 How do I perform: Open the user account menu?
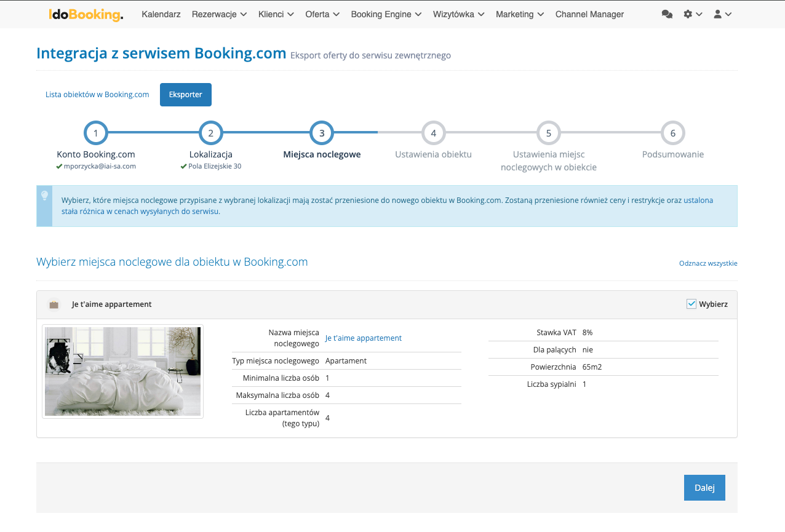(x=722, y=14)
